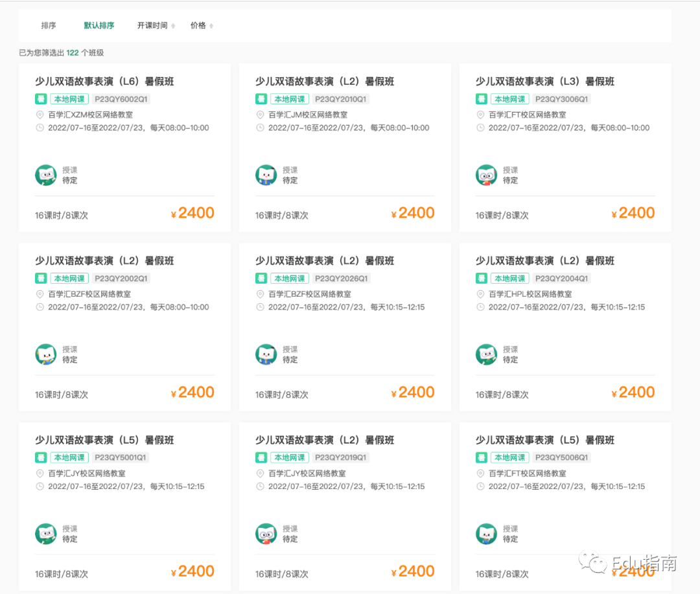Click teacher avatar on P23QY2019Q1 card
The height and width of the screenshot is (594, 700).
[x=266, y=534]
